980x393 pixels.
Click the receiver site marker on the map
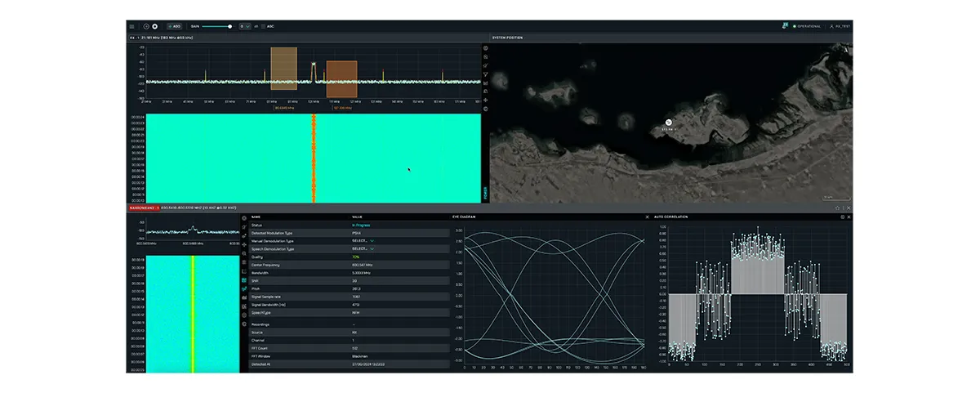pyautogui.click(x=667, y=123)
